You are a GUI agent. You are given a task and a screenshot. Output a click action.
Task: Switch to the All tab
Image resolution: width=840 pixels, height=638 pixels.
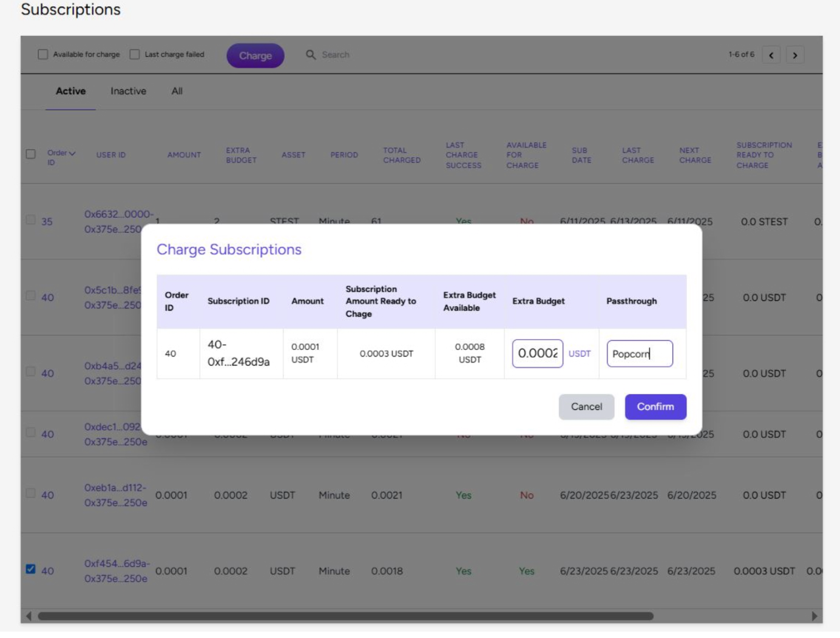[177, 90]
